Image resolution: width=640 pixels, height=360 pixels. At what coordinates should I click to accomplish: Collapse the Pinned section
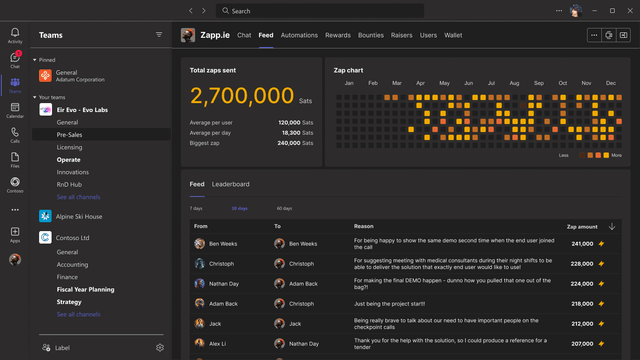point(35,60)
